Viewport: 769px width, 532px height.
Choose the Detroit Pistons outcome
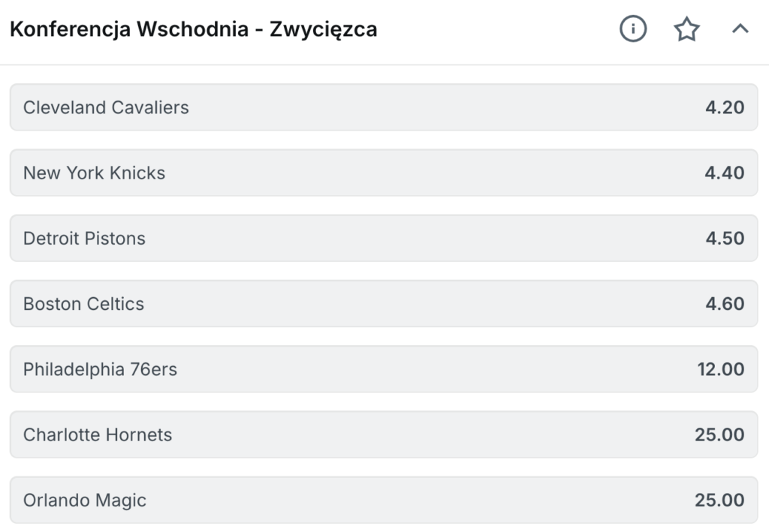(383, 238)
